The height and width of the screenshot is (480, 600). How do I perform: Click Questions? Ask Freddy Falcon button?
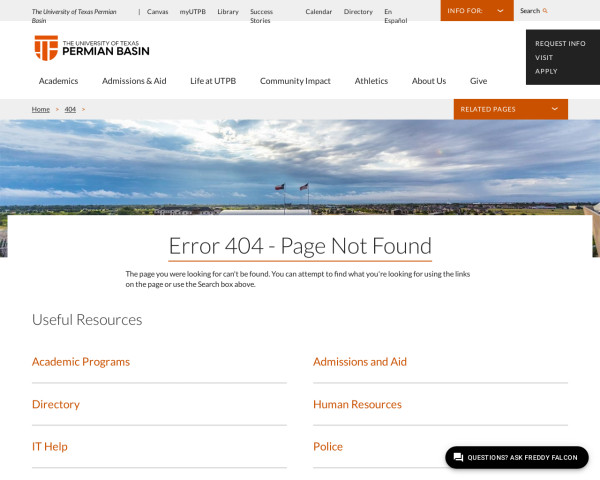click(517, 457)
